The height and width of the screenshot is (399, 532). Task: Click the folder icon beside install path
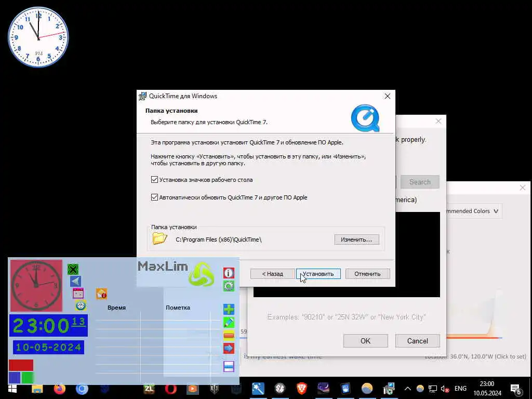click(159, 238)
